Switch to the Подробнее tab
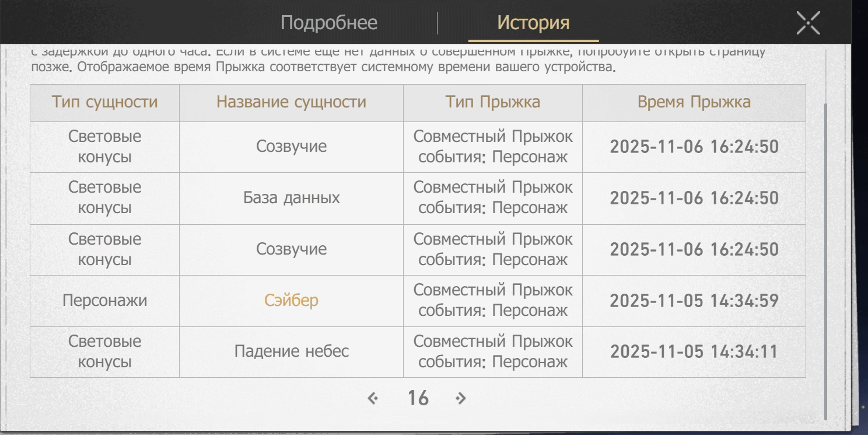868x435 pixels. click(x=329, y=23)
